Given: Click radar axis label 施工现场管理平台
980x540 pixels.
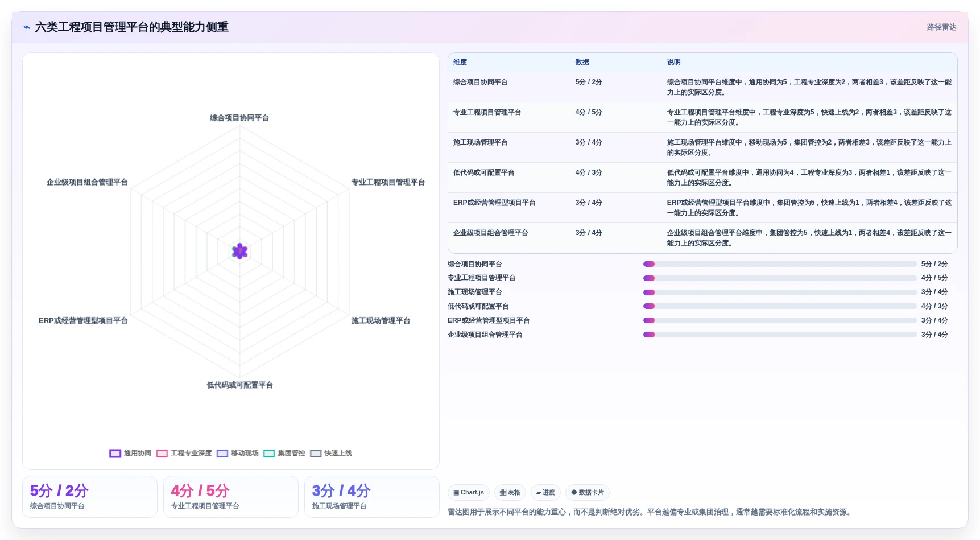Looking at the screenshot, I should (x=381, y=321).
